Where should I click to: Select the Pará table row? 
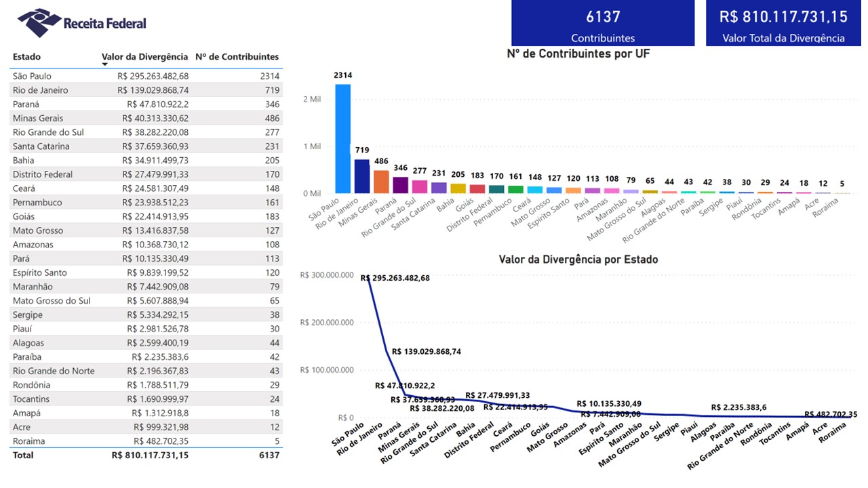click(146, 258)
